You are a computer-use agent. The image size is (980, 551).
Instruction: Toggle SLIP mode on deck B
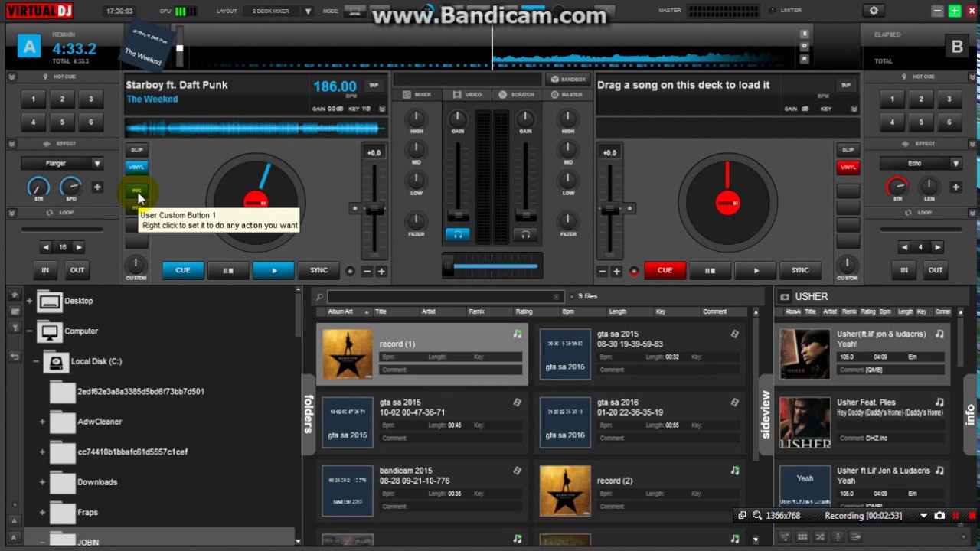[848, 150]
